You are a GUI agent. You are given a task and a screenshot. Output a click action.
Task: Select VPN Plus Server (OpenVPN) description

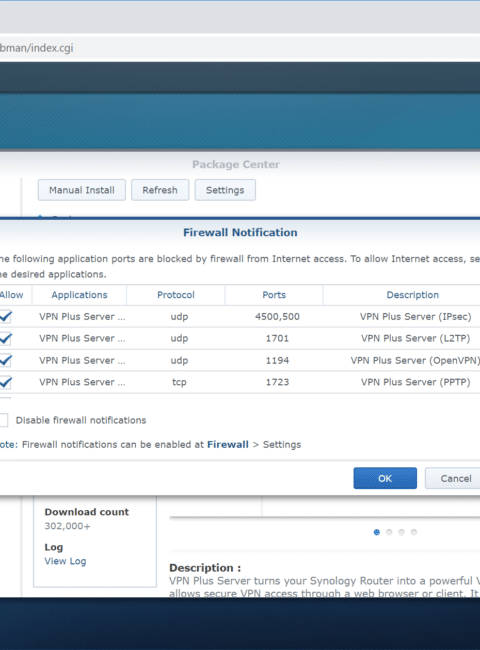tap(415, 360)
